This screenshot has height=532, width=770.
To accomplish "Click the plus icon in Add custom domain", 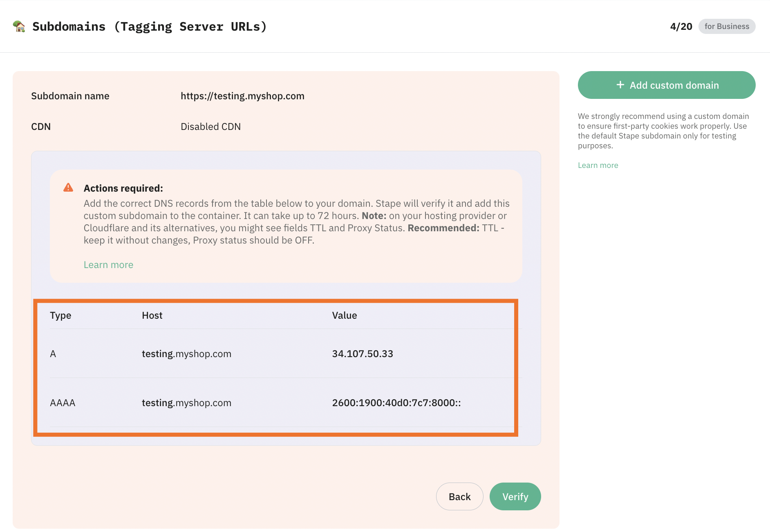I will pyautogui.click(x=620, y=85).
